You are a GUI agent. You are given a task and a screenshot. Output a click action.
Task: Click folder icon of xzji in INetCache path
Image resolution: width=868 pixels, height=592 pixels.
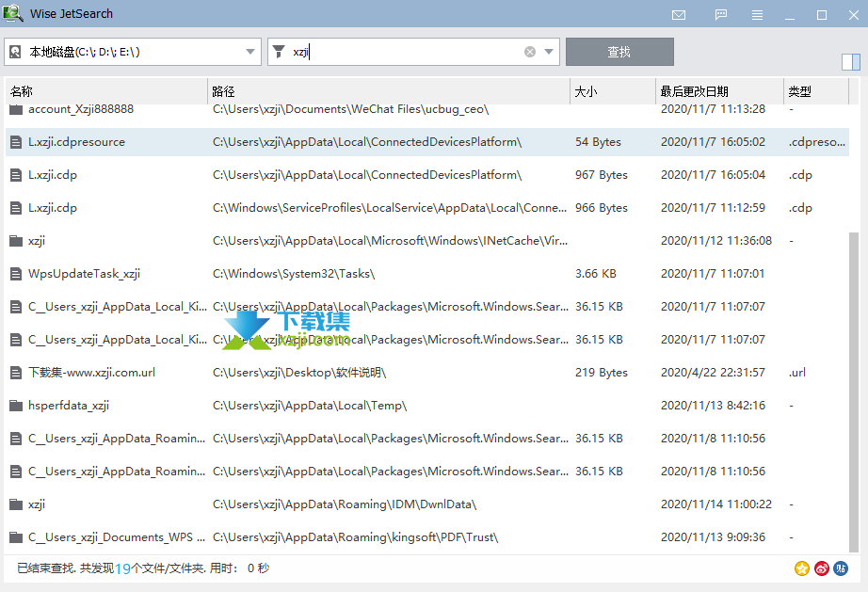[16, 241]
